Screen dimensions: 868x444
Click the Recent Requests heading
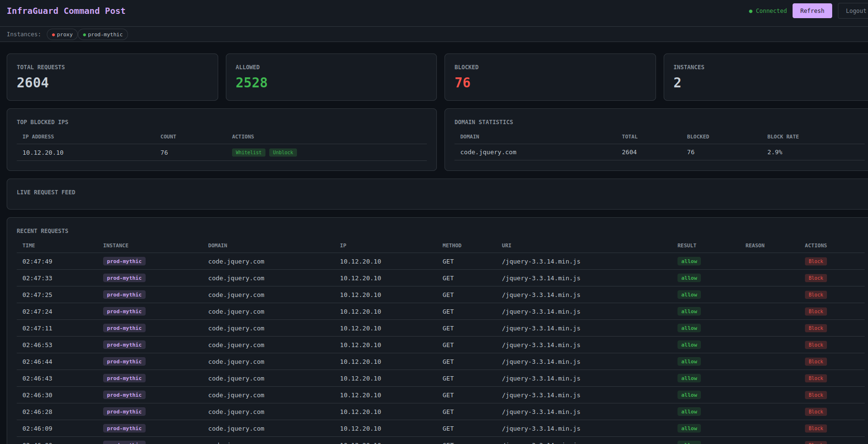[42, 231]
